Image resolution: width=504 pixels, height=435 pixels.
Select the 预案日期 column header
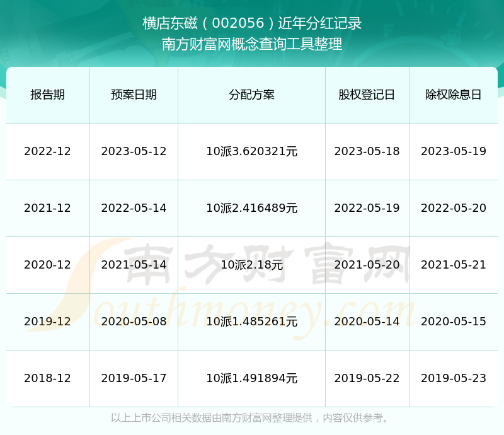(x=134, y=95)
